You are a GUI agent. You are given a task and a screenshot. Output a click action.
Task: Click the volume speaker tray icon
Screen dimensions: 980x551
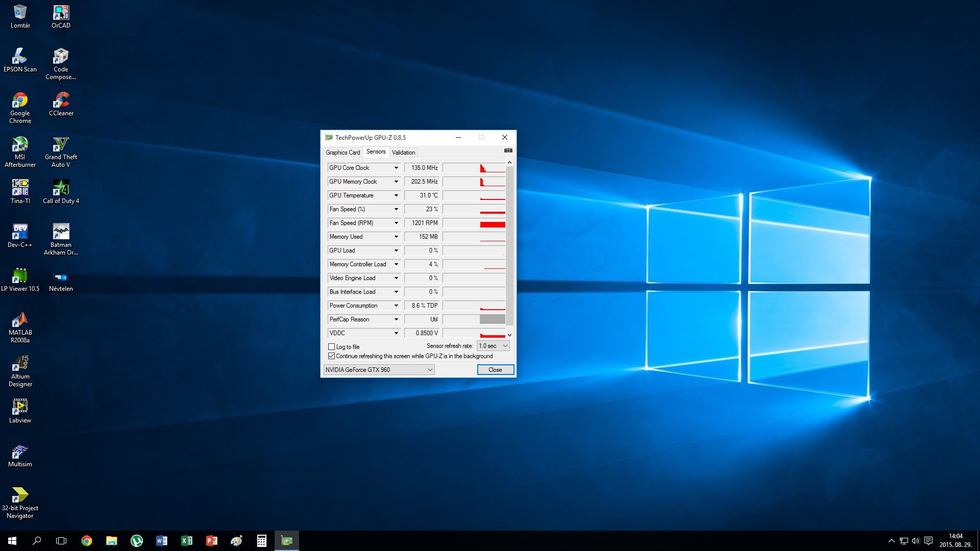point(916,541)
